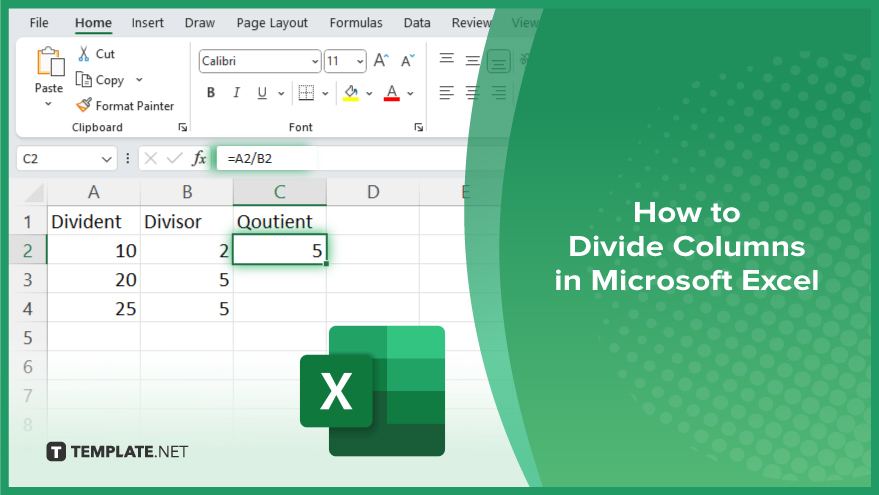Cancel formula entry with X icon

150,159
